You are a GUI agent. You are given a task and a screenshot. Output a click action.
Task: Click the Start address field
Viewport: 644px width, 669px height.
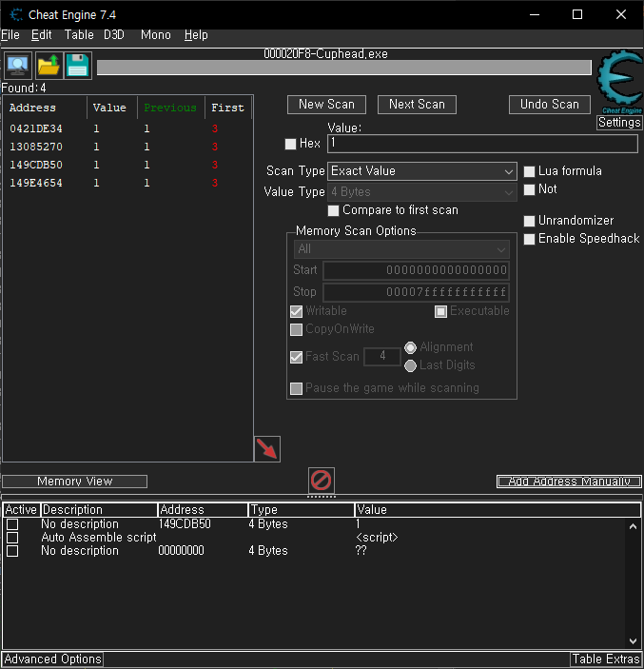[x=416, y=270]
